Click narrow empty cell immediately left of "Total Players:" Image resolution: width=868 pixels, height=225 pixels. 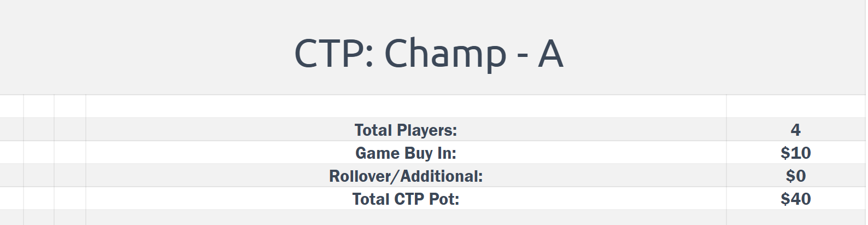[x=70, y=130]
